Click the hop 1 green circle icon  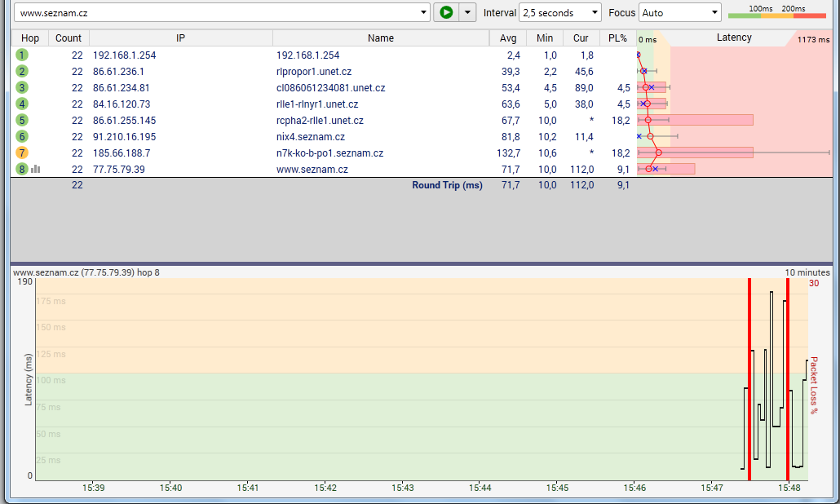point(22,55)
